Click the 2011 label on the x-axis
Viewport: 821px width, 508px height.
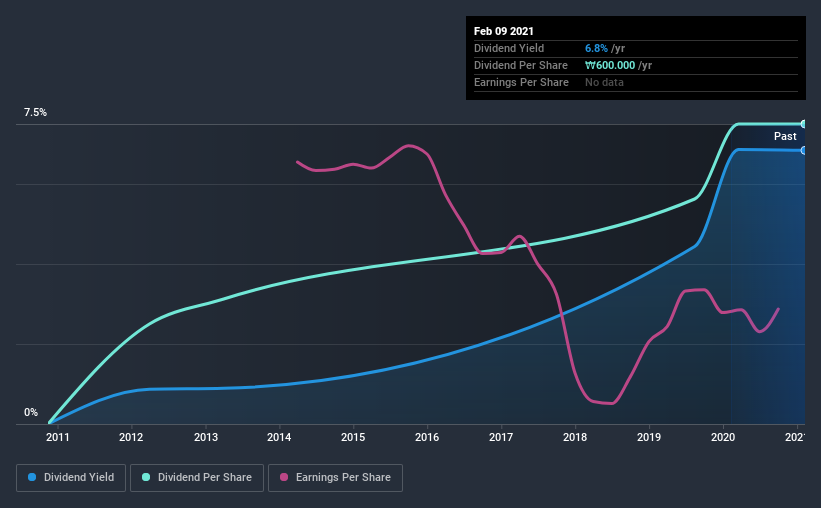coord(57,437)
